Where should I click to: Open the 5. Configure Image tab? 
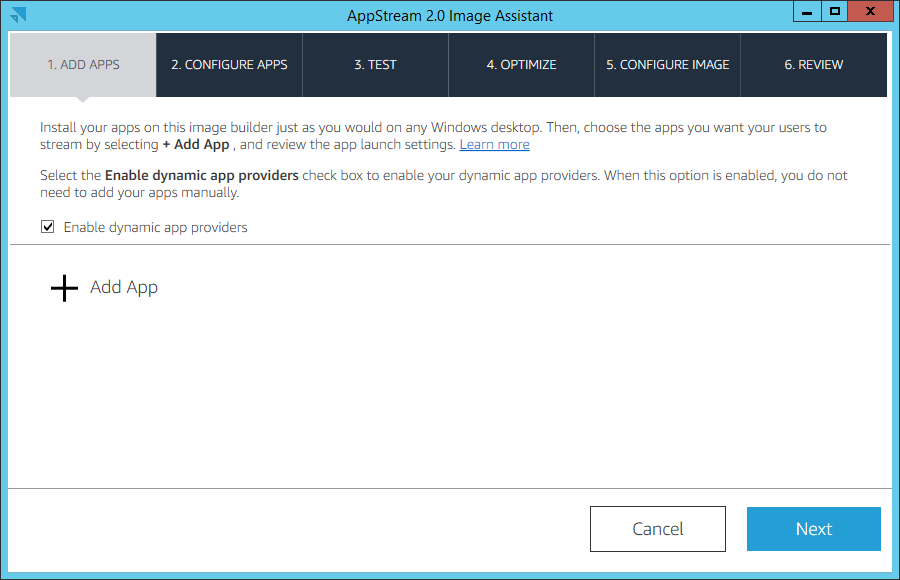[x=668, y=65]
